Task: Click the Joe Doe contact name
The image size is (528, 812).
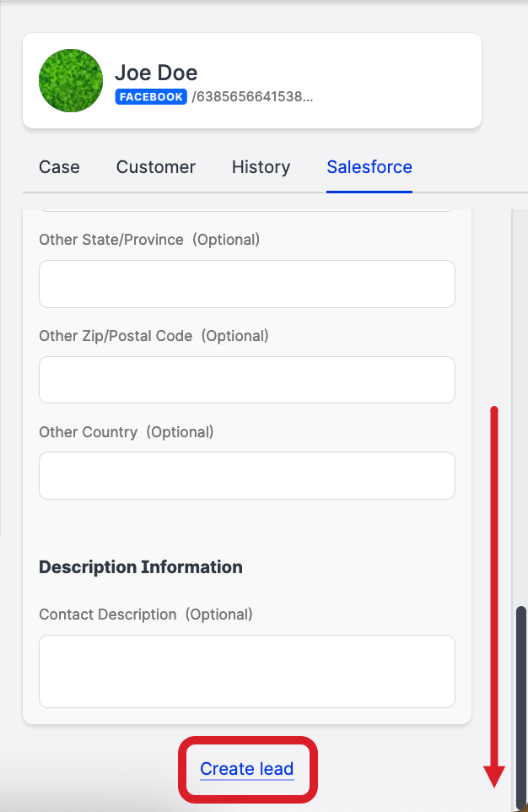Action: tap(156, 73)
